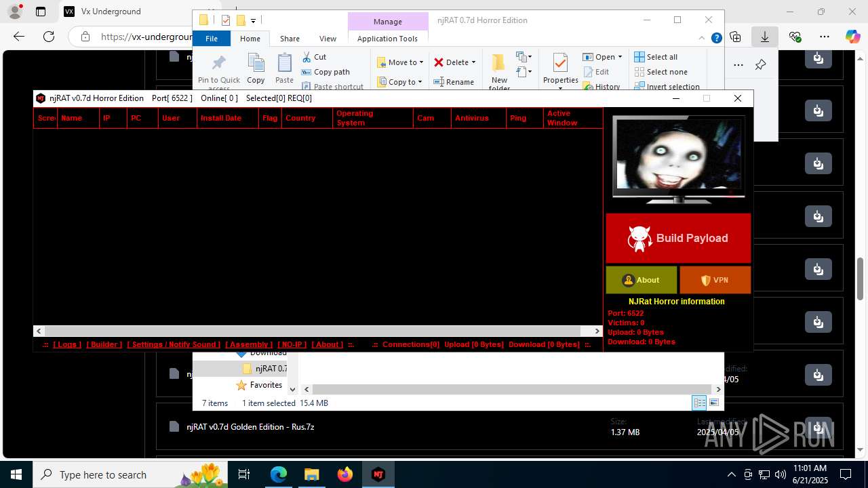
Task: Click Rename in Explorer ribbon
Action: pyautogui.click(x=454, y=82)
